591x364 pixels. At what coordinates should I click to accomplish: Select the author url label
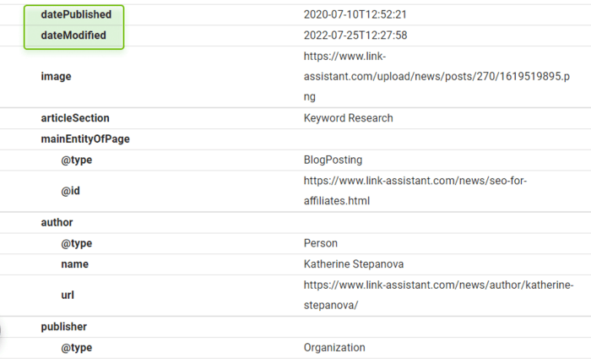(x=68, y=295)
